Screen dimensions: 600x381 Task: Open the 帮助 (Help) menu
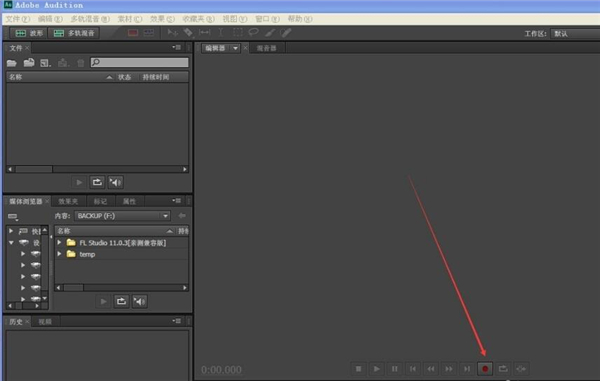[300, 19]
